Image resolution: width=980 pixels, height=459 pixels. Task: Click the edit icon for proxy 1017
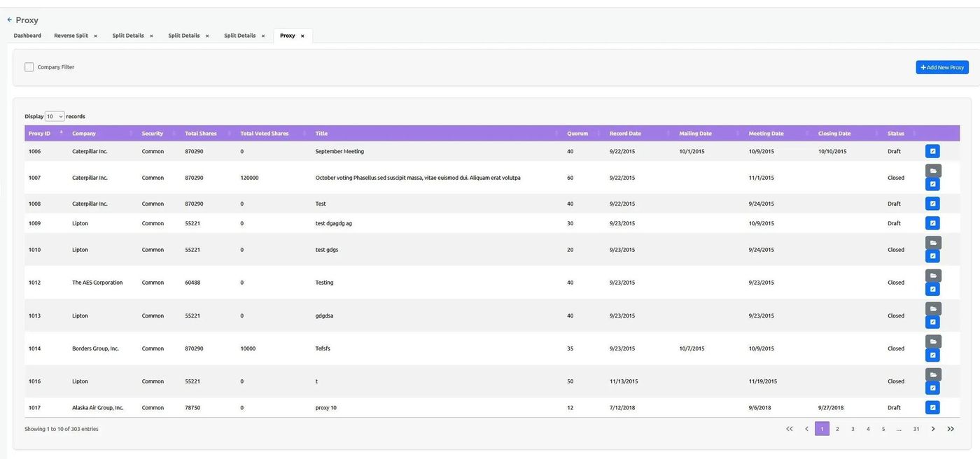[x=932, y=407]
